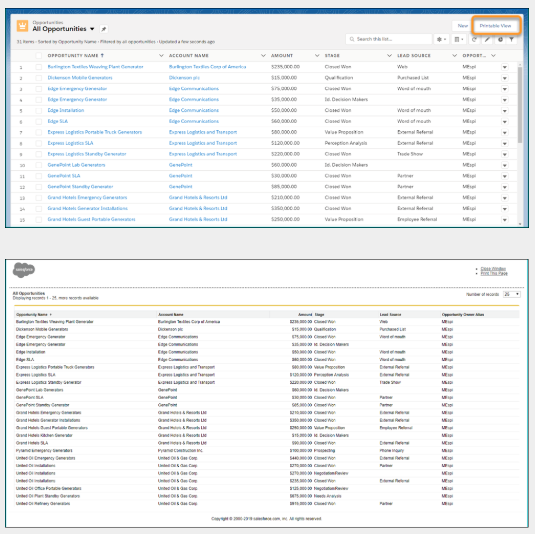Image resolution: width=535 pixels, height=534 pixels.
Task: Click the Trade Show lead source cell in the list
Action: [410, 154]
